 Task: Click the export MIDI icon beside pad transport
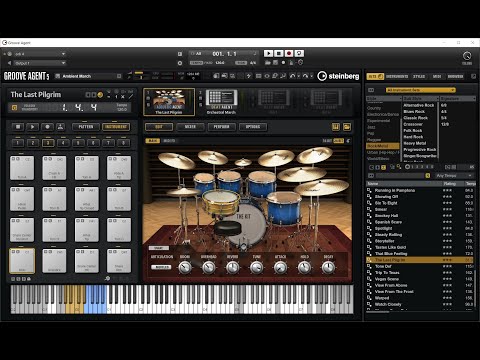60,127
